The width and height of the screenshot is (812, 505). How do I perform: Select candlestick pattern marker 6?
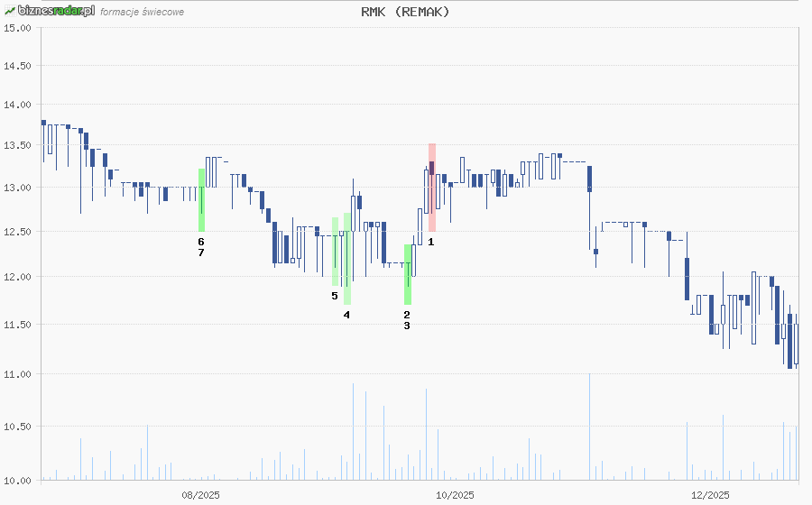(x=201, y=242)
